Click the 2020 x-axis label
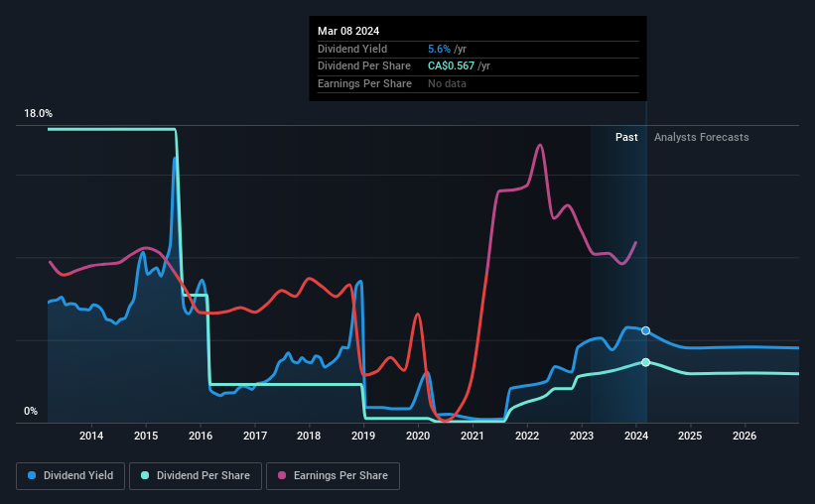The width and height of the screenshot is (815, 504). (418, 436)
